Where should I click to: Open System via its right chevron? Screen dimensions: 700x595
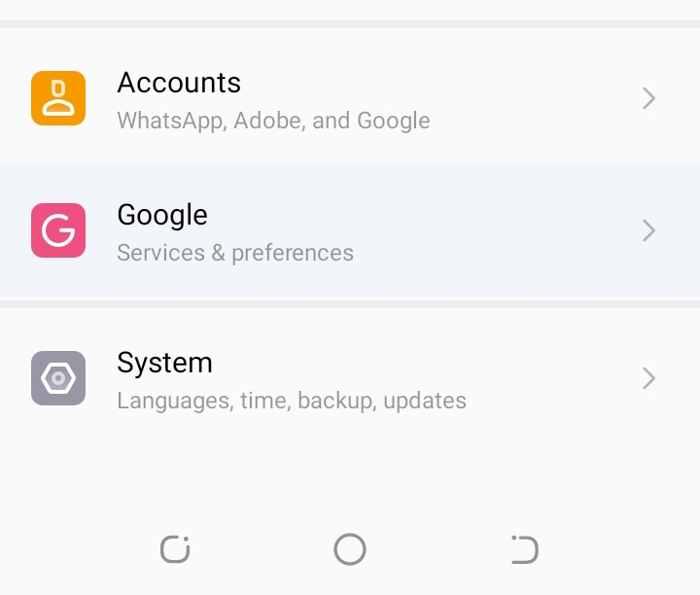click(x=649, y=378)
